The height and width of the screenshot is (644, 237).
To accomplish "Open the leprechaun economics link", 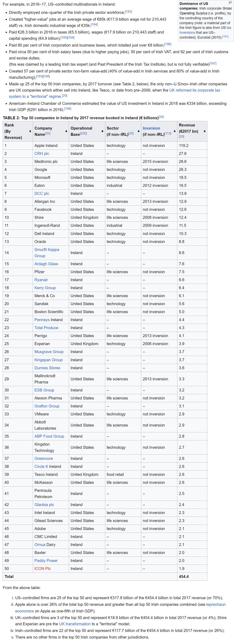I will 120,608.
